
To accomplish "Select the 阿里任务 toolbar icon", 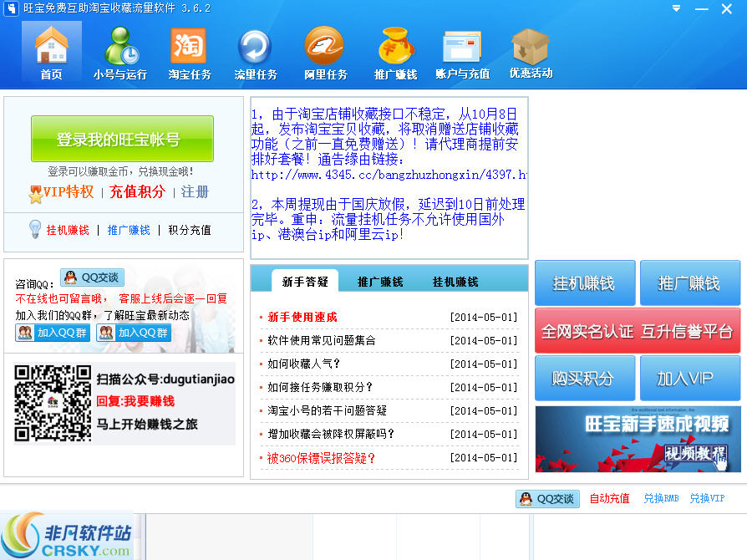I will [326, 53].
